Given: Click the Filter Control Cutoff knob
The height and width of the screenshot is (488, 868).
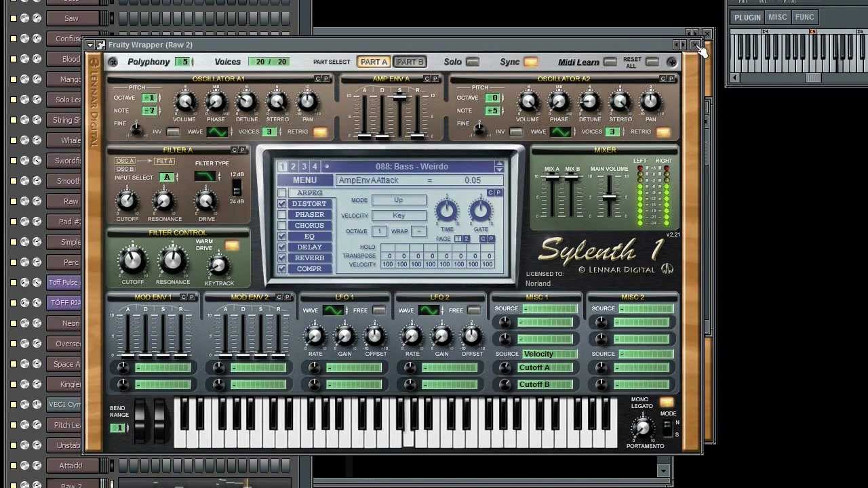Looking at the screenshot, I should tap(132, 261).
